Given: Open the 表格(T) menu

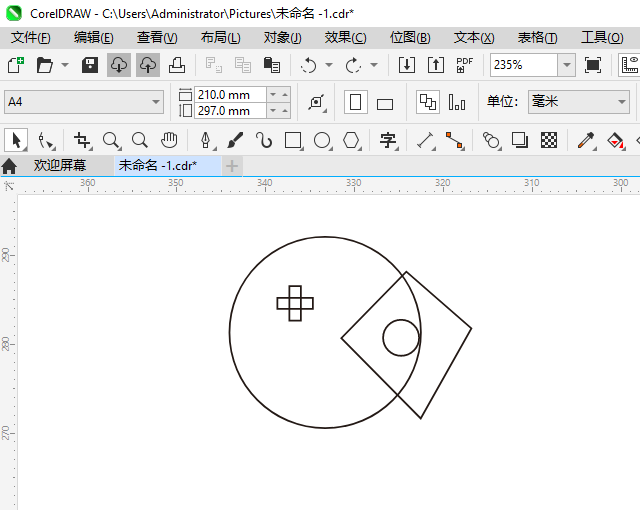Looking at the screenshot, I should click(x=537, y=38).
